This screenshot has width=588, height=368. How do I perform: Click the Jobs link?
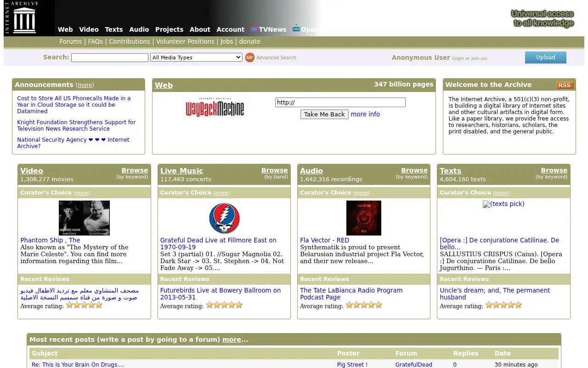point(226,41)
